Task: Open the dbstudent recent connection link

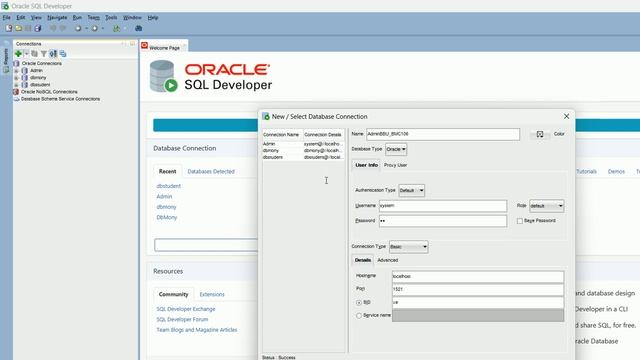Action: [169, 186]
